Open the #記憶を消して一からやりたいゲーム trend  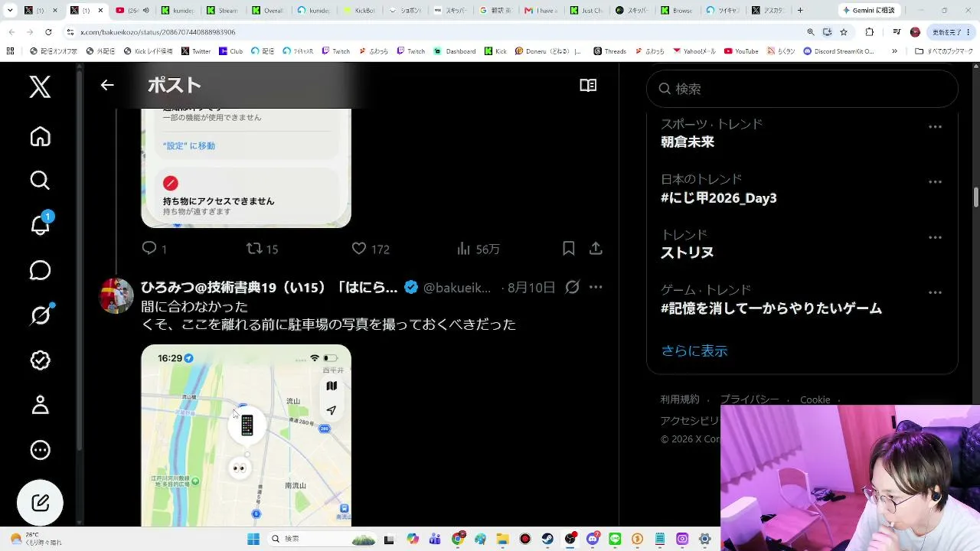[x=772, y=308]
